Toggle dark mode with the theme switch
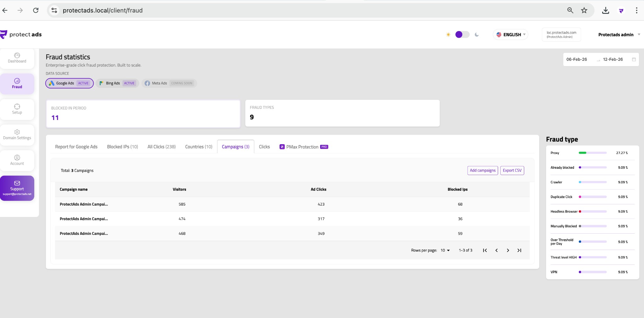Screen dimensions: 644x318 pyautogui.click(x=462, y=34)
